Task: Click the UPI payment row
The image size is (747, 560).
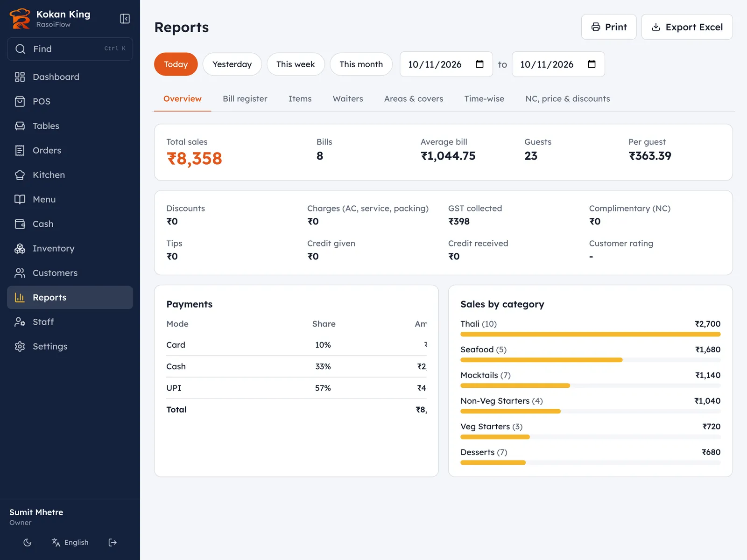Action: pos(296,388)
